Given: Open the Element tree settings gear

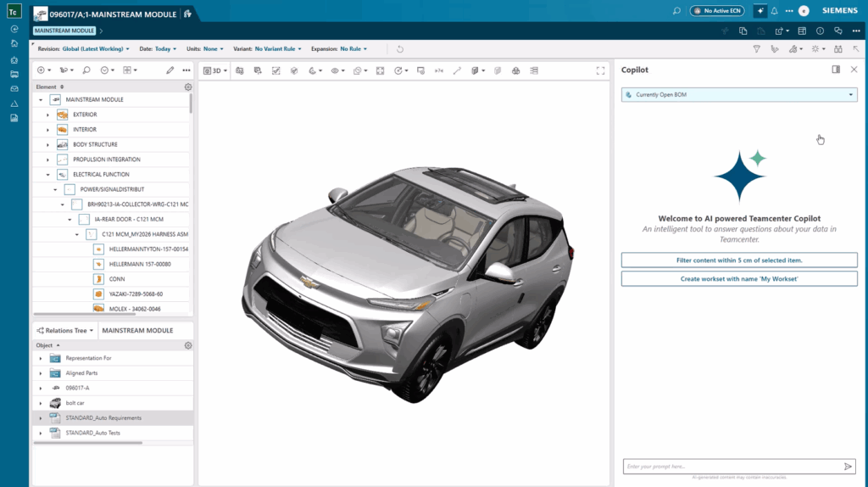Looking at the screenshot, I should [187, 87].
